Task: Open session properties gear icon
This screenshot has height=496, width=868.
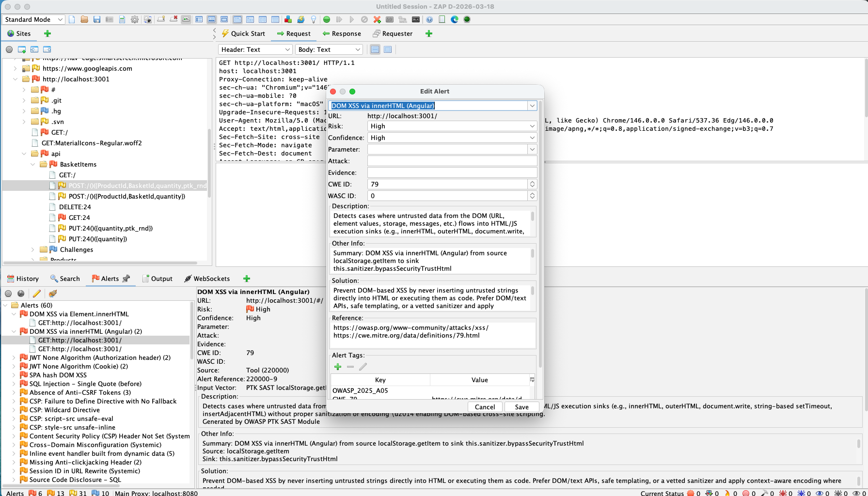Action: click(x=135, y=19)
